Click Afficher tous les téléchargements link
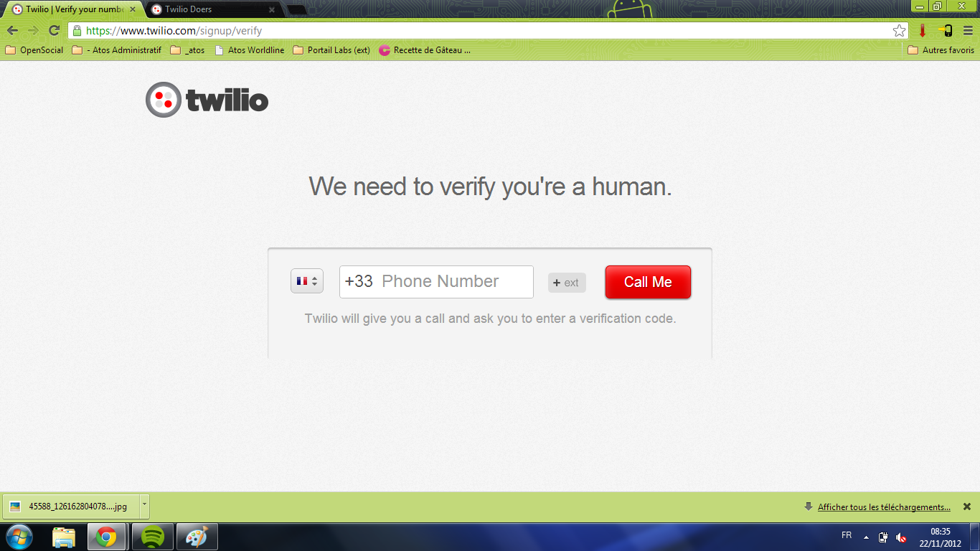 [x=884, y=507]
